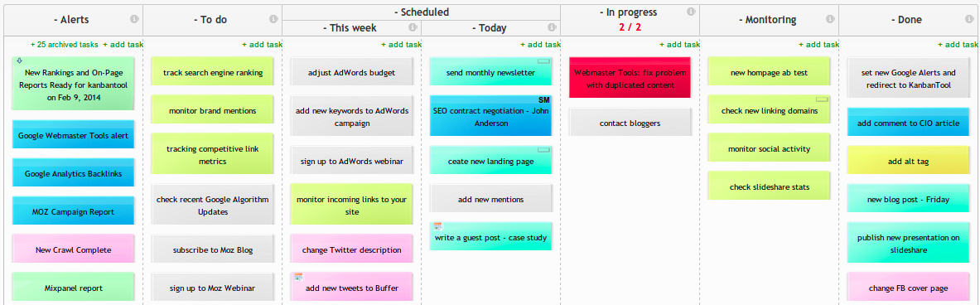980x305 pixels.
Task: Click the info icon in Done header
Action: [x=969, y=19]
